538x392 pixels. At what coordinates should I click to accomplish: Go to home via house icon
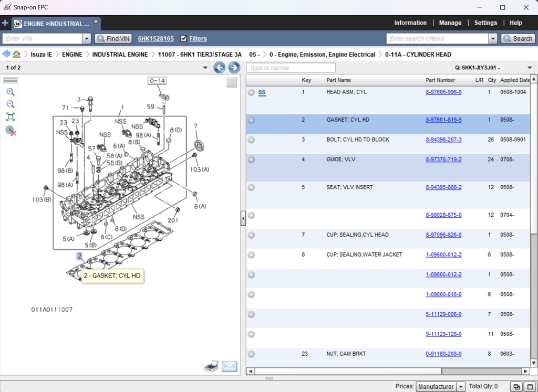(16, 54)
